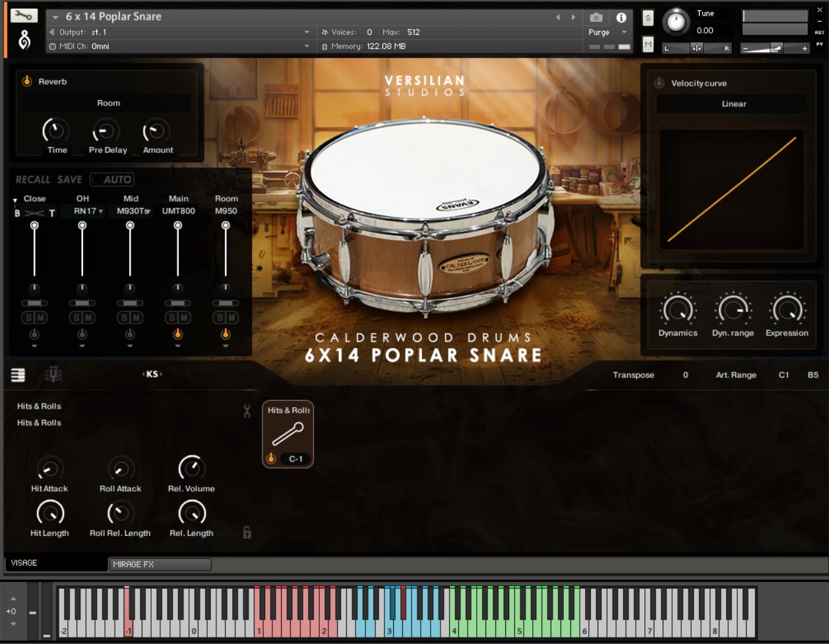Image resolution: width=829 pixels, height=644 pixels.
Task: Disable the Main mic power button
Action: [177, 335]
